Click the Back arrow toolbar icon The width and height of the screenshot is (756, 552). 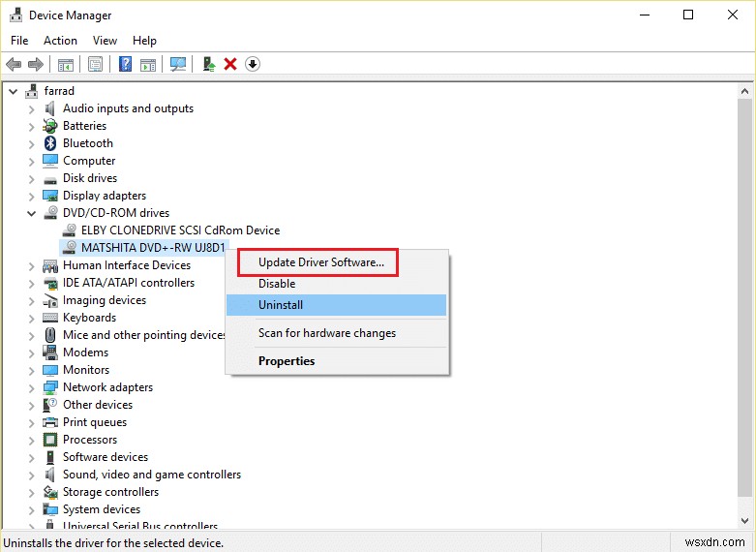(x=14, y=64)
